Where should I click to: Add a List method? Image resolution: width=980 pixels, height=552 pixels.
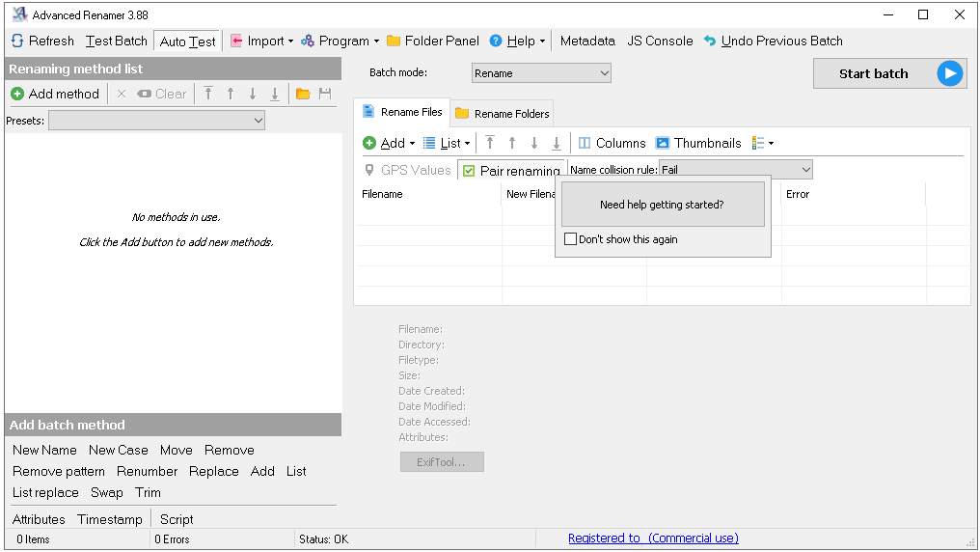[296, 471]
